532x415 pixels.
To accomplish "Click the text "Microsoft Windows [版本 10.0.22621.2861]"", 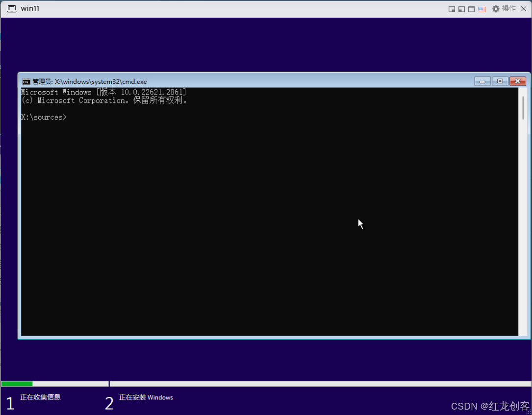I will (103, 92).
